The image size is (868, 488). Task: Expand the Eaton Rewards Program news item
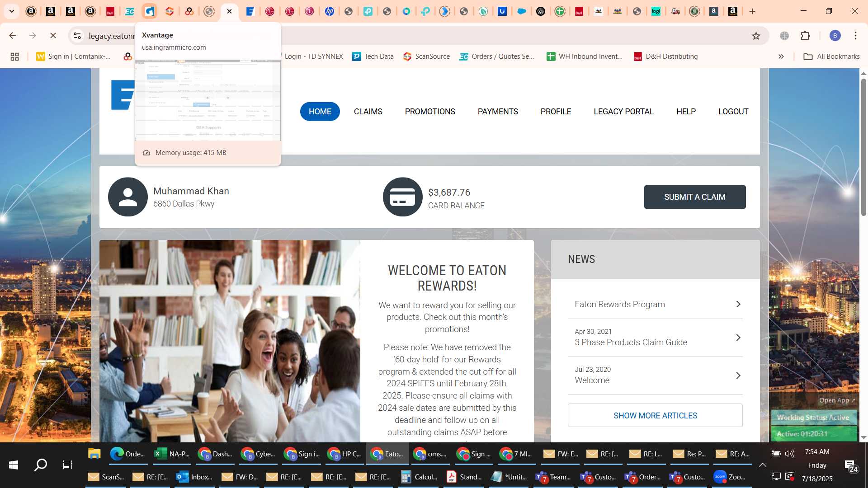655,304
